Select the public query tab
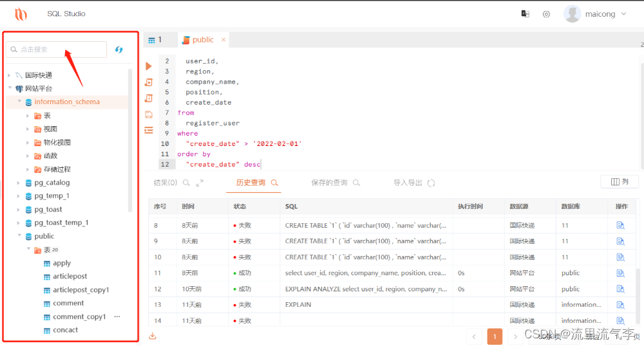 coord(203,40)
